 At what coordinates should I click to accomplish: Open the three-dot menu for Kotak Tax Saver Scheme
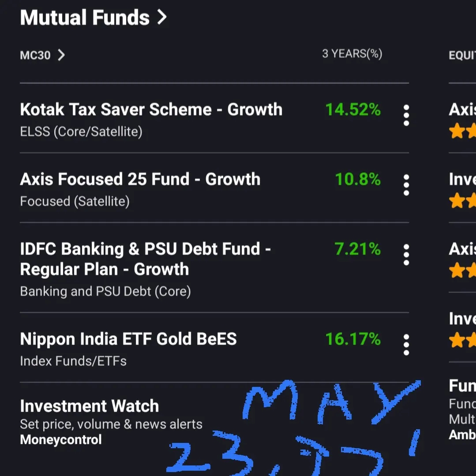tap(406, 115)
